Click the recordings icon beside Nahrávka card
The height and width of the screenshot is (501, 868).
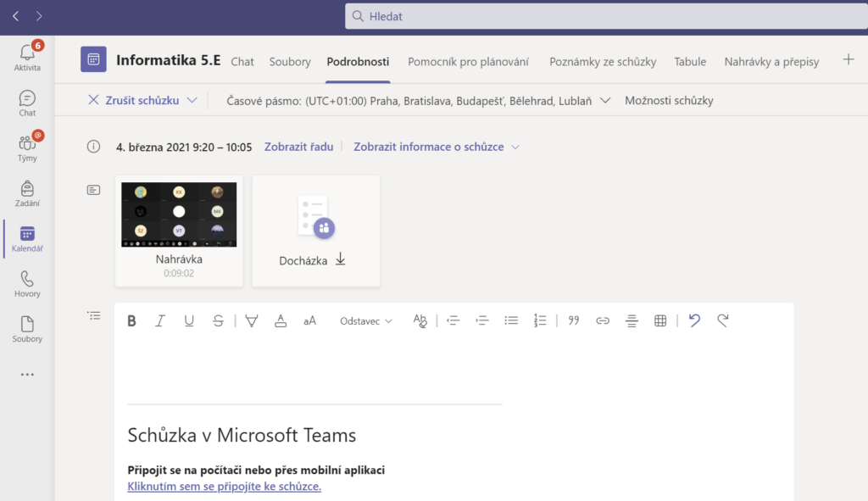coord(93,190)
